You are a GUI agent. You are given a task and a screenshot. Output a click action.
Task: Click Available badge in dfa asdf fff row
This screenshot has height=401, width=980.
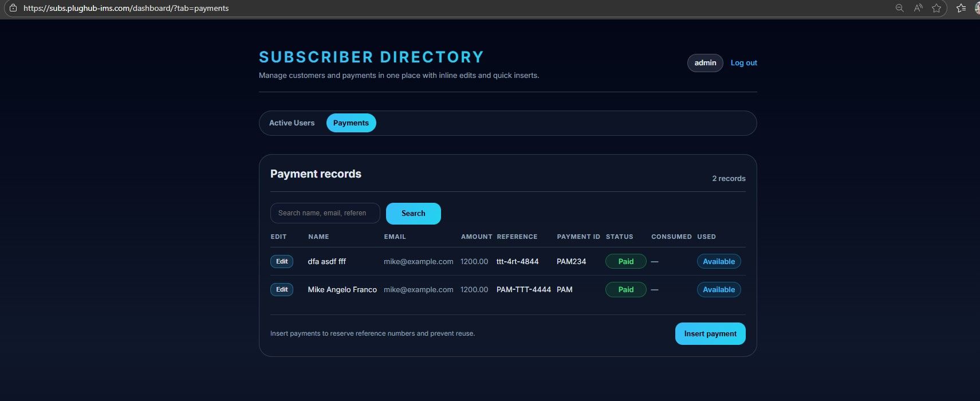coord(718,262)
